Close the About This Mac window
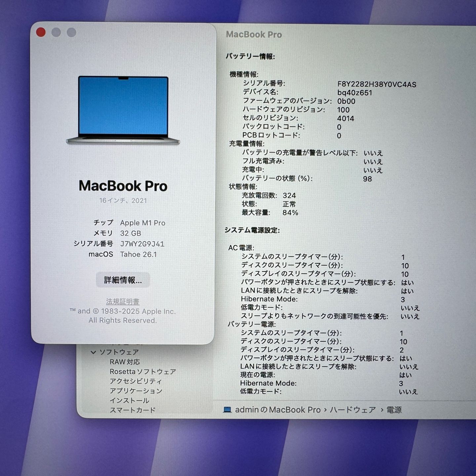 (41, 31)
